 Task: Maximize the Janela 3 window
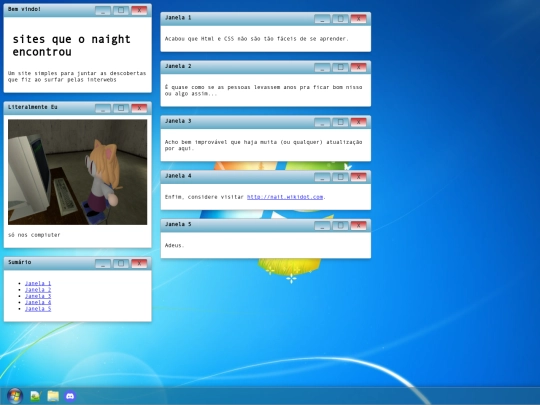tap(340, 122)
